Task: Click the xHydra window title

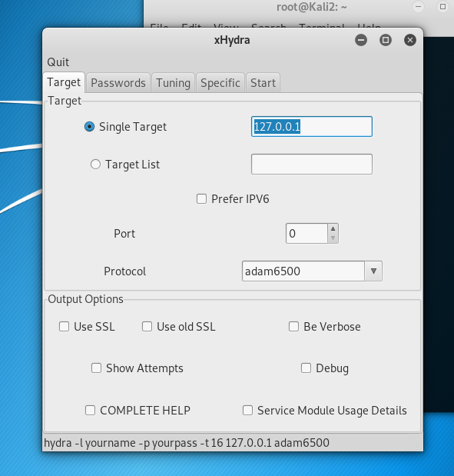Action: (x=232, y=40)
